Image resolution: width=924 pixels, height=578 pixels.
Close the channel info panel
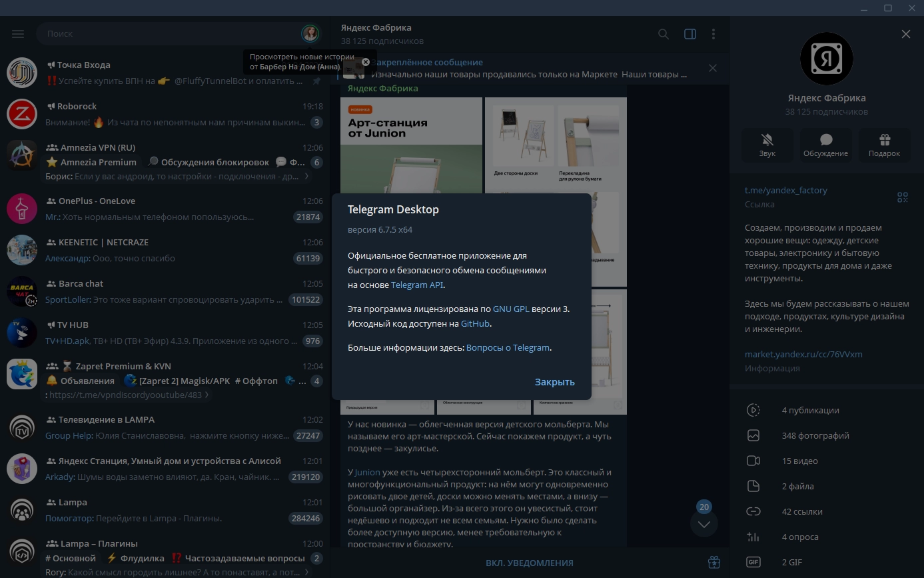906,34
